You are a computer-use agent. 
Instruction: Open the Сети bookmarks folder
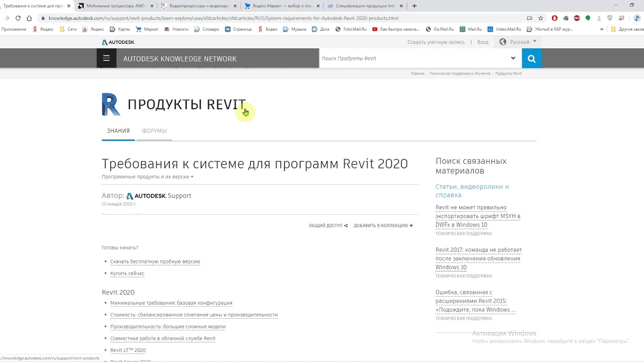coord(68,29)
